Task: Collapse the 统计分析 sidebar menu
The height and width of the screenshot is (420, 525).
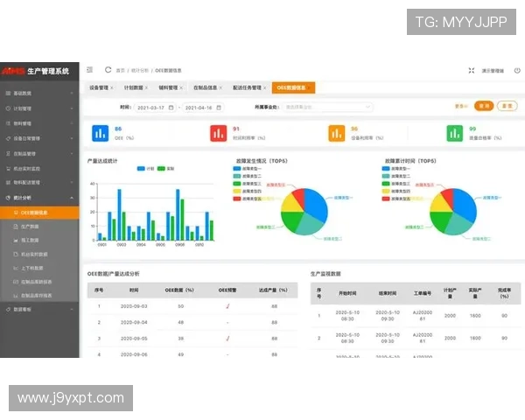Action: (39, 198)
